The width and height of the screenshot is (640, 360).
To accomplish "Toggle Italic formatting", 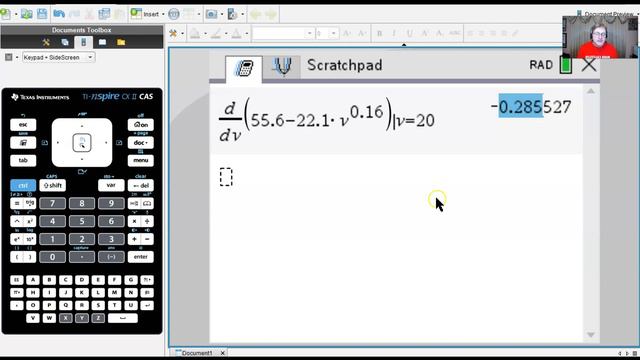I will click(x=394, y=33).
